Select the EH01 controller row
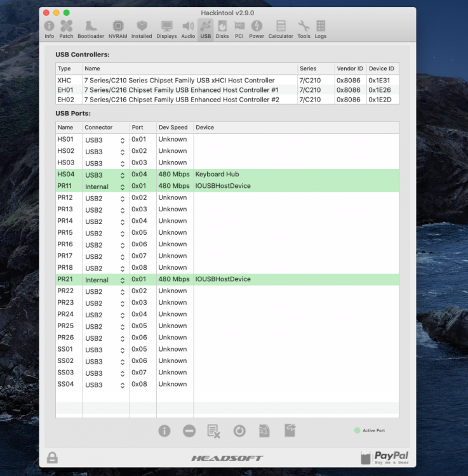Image resolution: width=468 pixels, height=476 pixels. point(227,90)
